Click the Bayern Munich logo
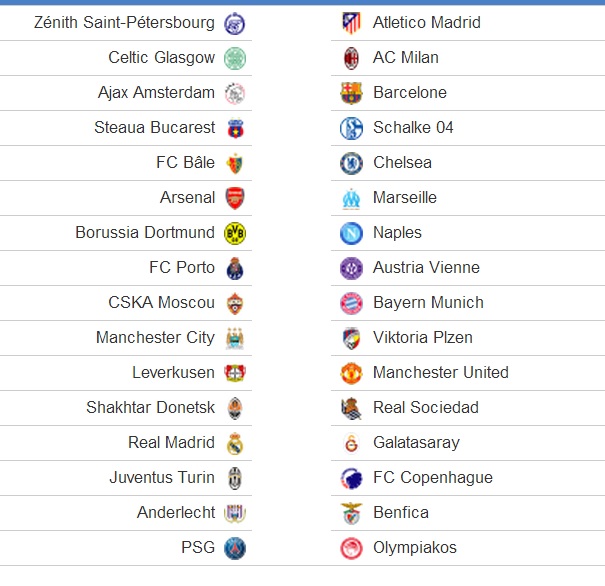Viewport: 605px width, 586px height. 351,303
